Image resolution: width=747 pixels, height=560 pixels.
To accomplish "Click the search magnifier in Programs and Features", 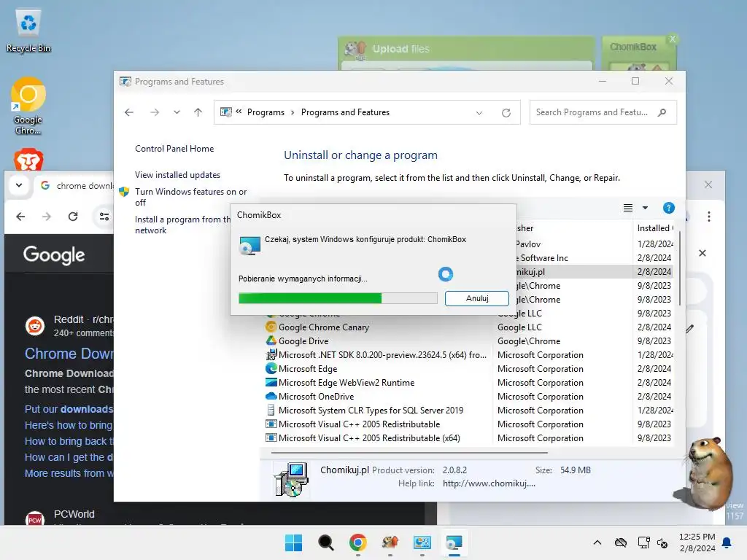I will tap(662, 112).
